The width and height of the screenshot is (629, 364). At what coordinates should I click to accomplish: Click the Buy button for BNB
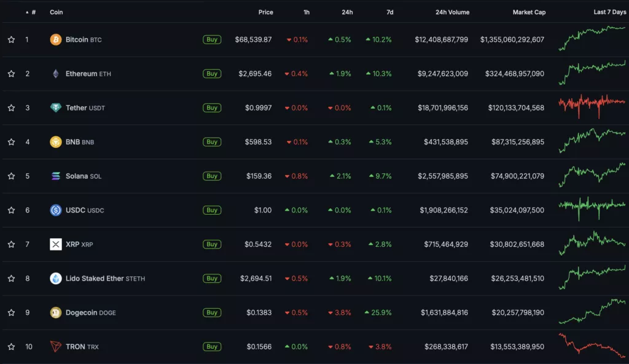(212, 142)
